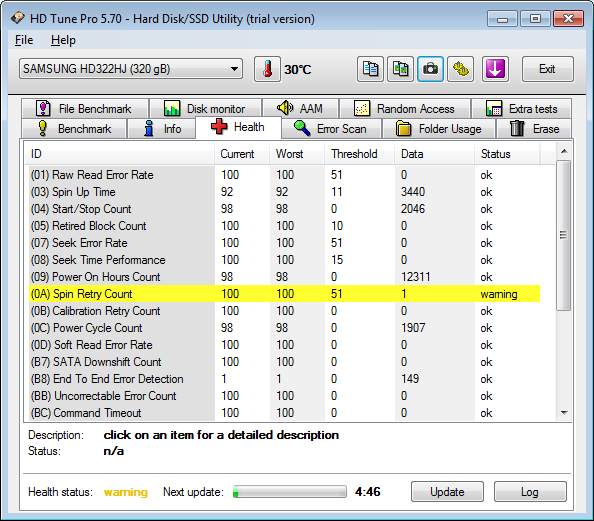Image resolution: width=594 pixels, height=521 pixels.
Task: Open the Error Scan tab
Action: pyautogui.click(x=331, y=129)
